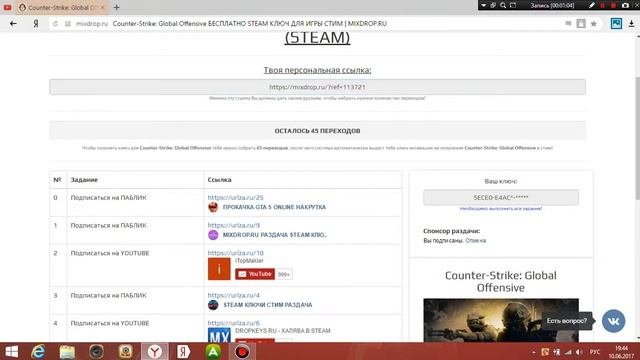Click the volume speaker tray icon
This screenshot has width=640, height=360.
pyautogui.click(x=579, y=352)
